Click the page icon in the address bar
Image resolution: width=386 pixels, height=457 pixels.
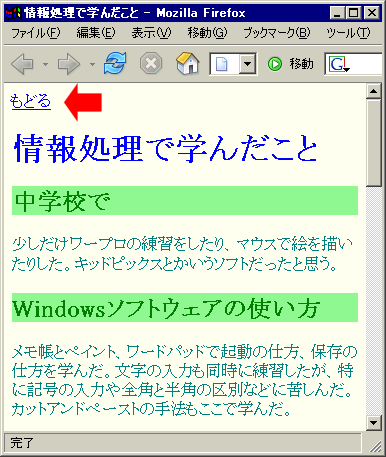point(222,64)
